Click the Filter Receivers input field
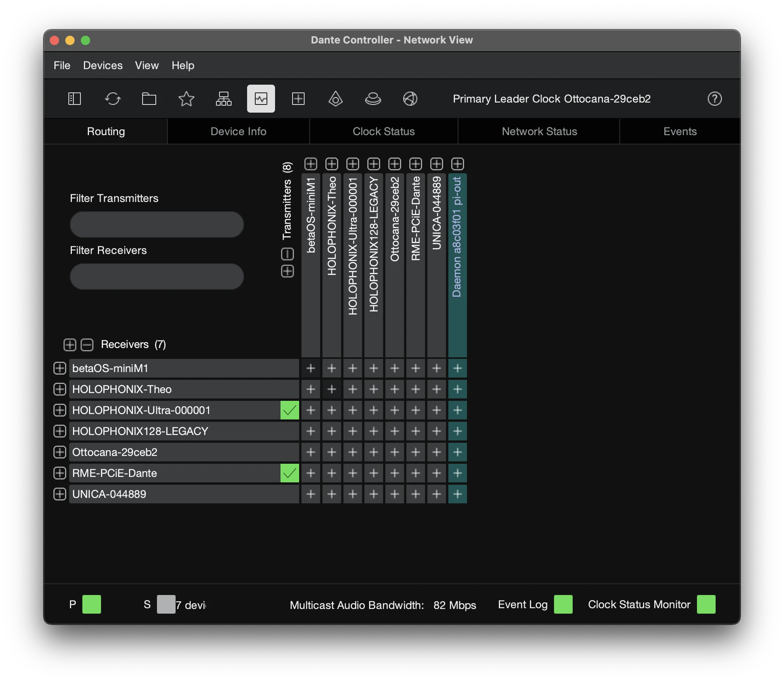 click(157, 277)
